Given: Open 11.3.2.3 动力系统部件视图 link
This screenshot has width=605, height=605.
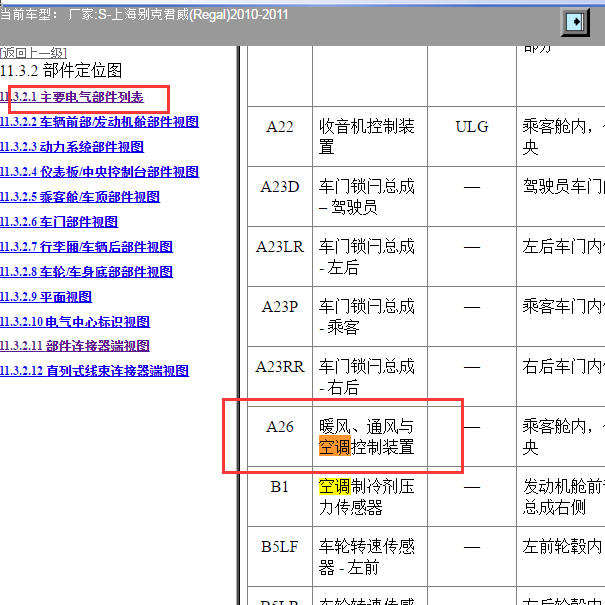Looking at the screenshot, I should coord(72,147).
